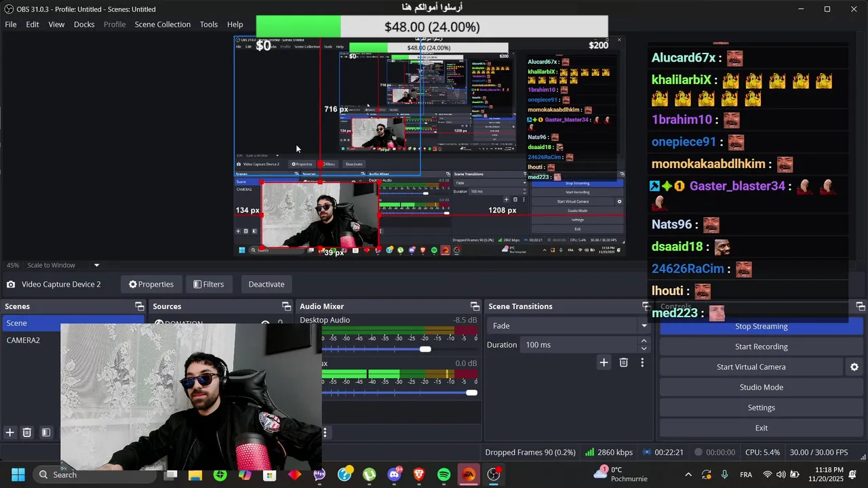Open uTorrent from the taskbar

369,475
